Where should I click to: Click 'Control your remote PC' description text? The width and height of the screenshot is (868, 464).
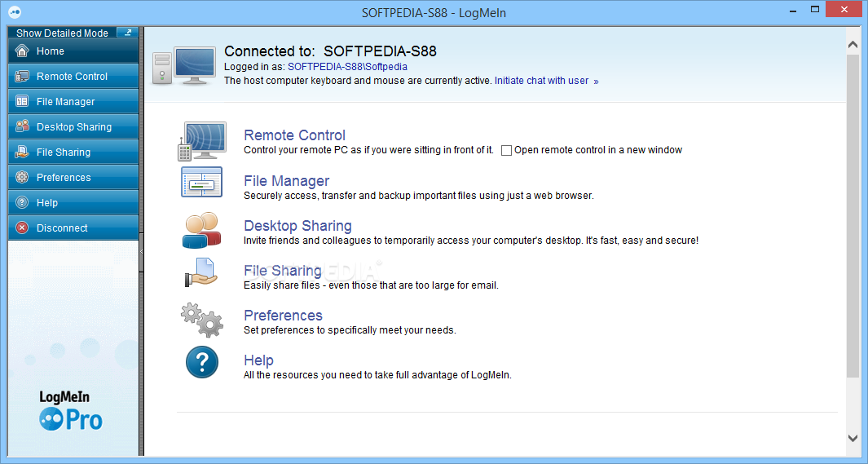pos(368,150)
